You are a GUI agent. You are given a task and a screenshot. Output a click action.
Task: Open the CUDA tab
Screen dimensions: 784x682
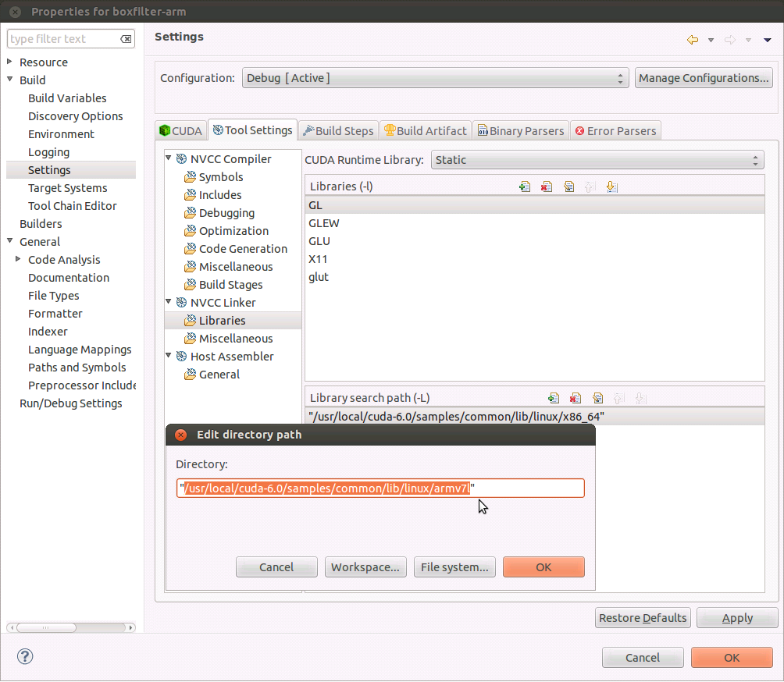(180, 131)
